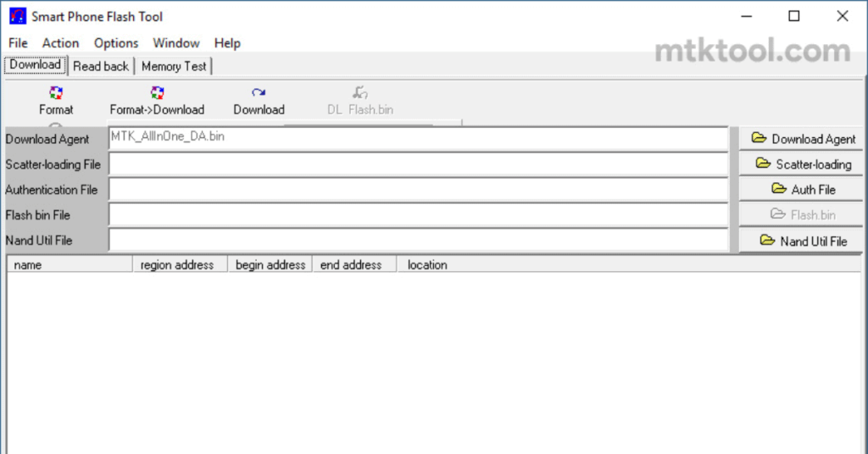Click the Nand Util File browse button
Screen dimensions: 868x454
[802, 241]
